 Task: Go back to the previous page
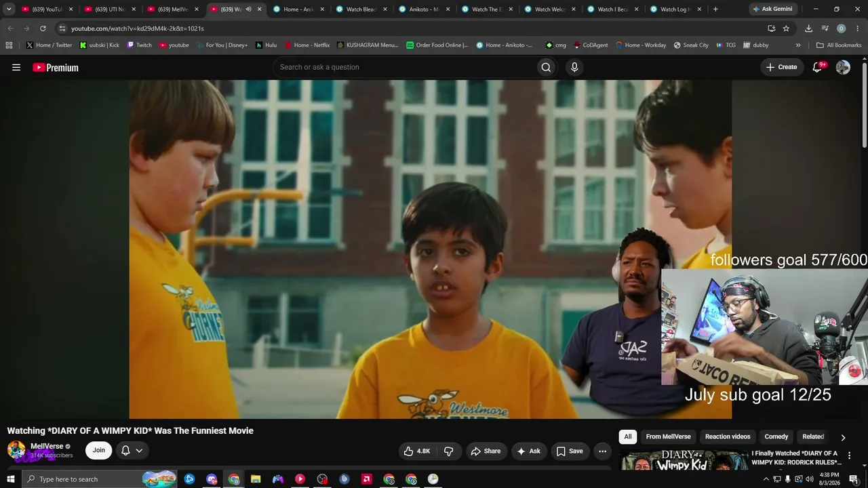pyautogui.click(x=10, y=28)
